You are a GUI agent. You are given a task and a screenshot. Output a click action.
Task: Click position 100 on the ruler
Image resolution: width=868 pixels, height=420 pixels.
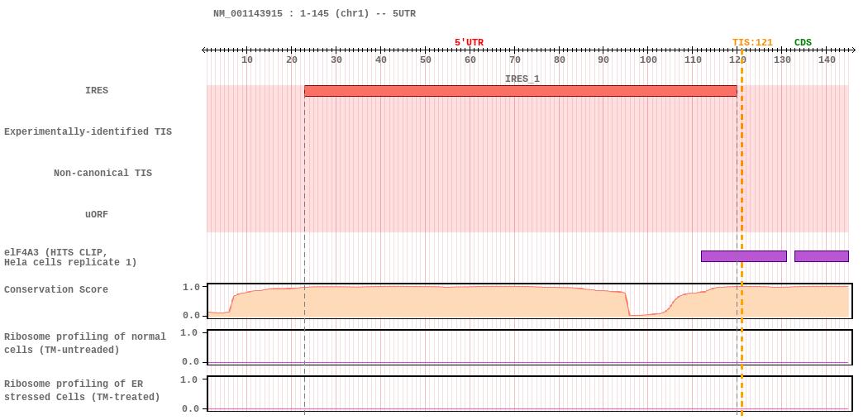[x=647, y=60]
